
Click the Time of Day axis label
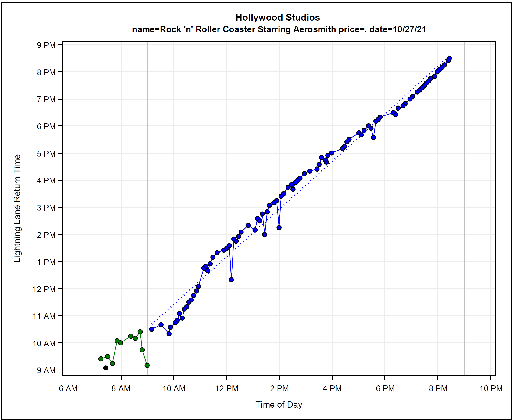point(279,405)
